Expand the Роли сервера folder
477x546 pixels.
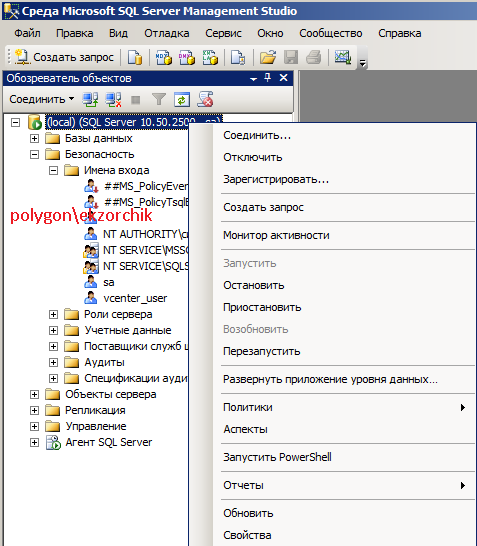pyautogui.click(x=53, y=315)
